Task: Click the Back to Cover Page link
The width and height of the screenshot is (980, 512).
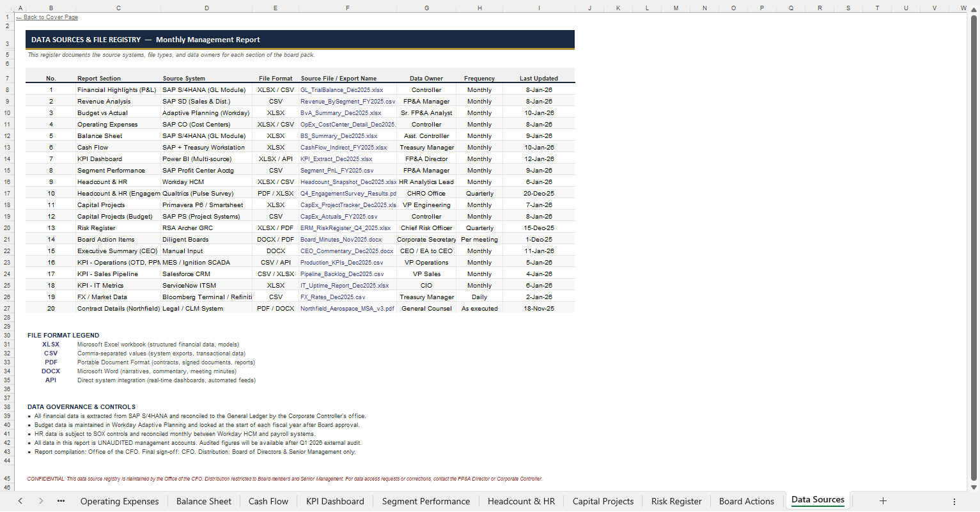Action: pyautogui.click(x=46, y=17)
